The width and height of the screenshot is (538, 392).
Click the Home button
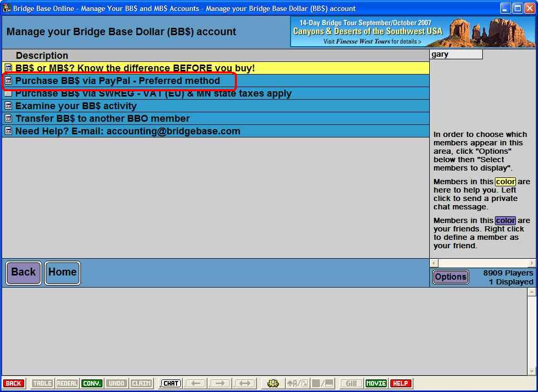(63, 273)
